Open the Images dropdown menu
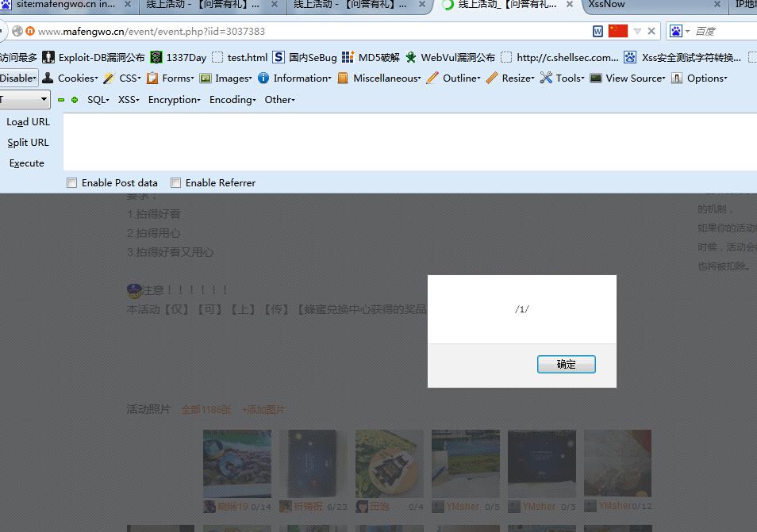 233,78
